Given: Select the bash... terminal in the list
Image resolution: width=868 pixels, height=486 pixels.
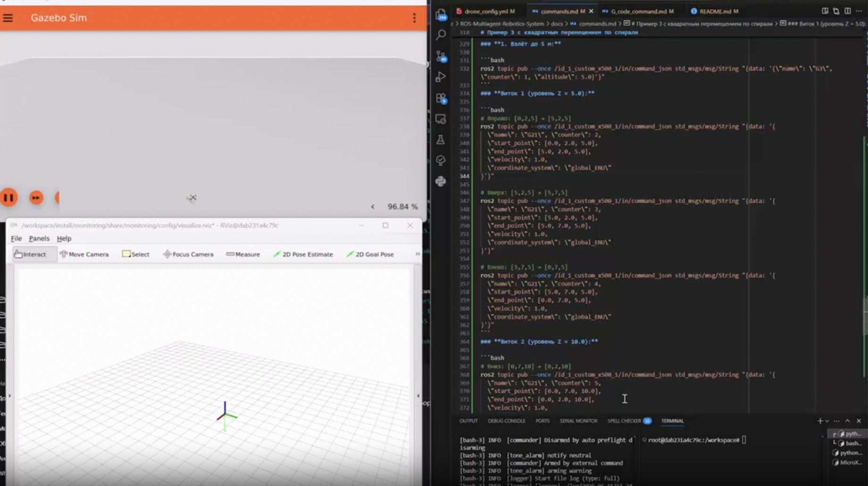Looking at the screenshot, I should pyautogui.click(x=849, y=444).
